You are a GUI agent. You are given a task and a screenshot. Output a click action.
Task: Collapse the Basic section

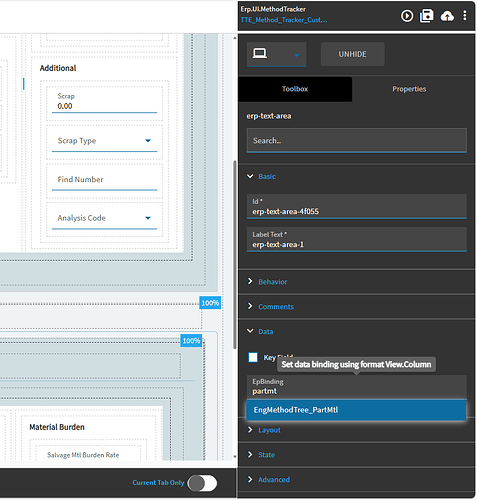pos(250,176)
